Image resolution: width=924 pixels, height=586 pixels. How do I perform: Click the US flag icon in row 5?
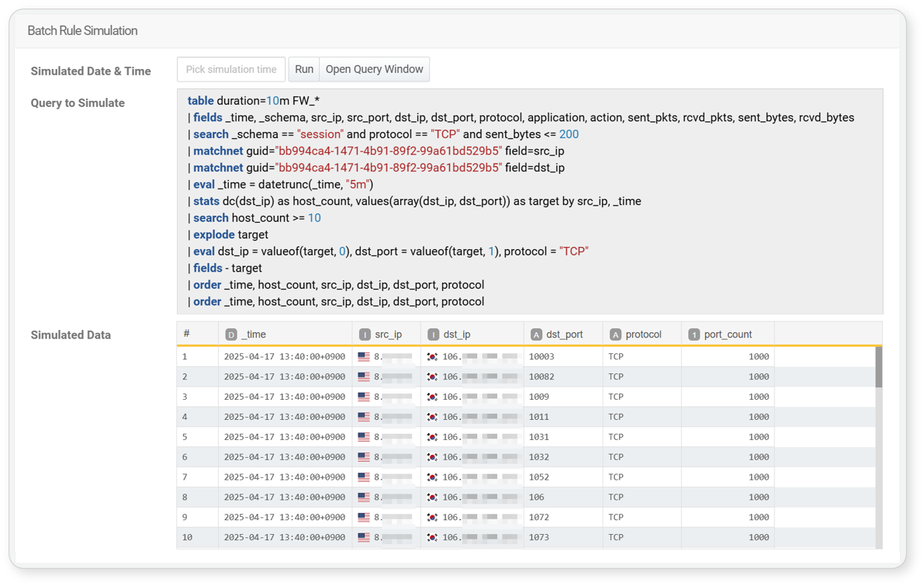click(364, 437)
